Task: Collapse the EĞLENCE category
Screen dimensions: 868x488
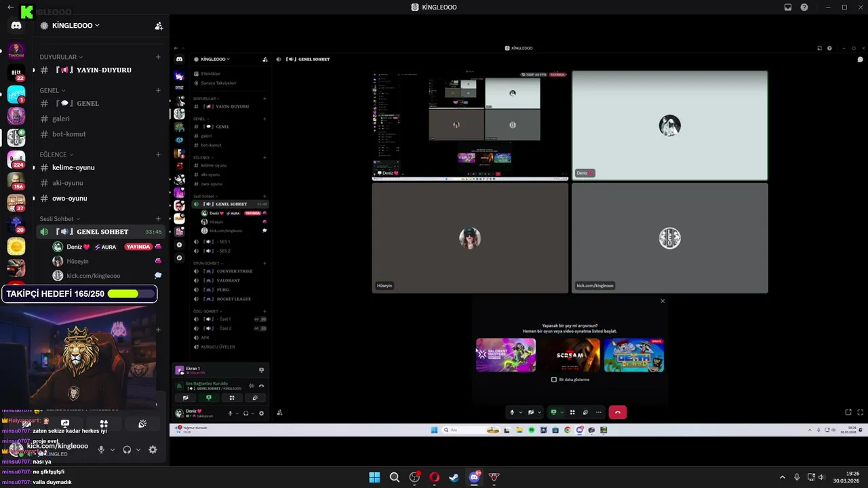Action: (56, 155)
